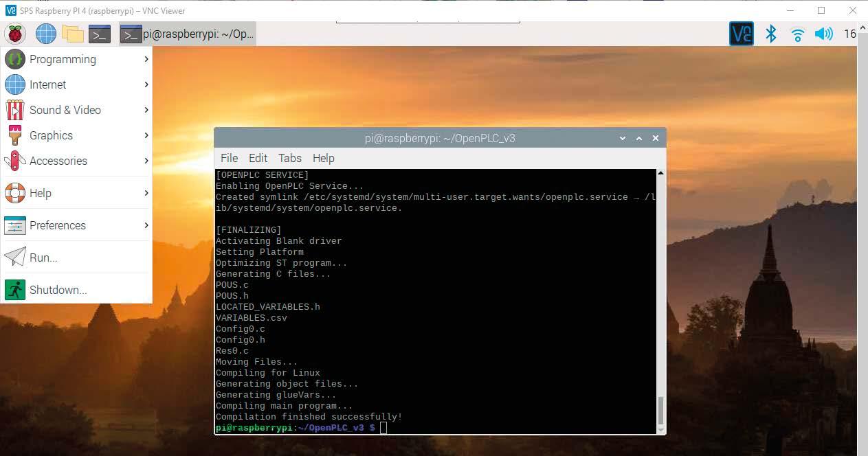Choose Shutdown... from the main menu
The width and height of the screenshot is (868, 456).
[x=76, y=290]
